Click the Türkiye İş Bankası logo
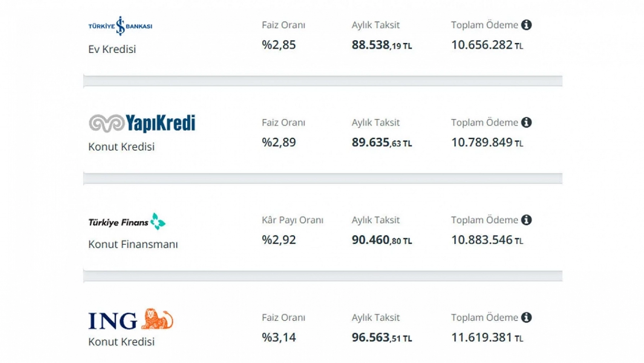Viewport: 644px width, 363px height. point(120,25)
